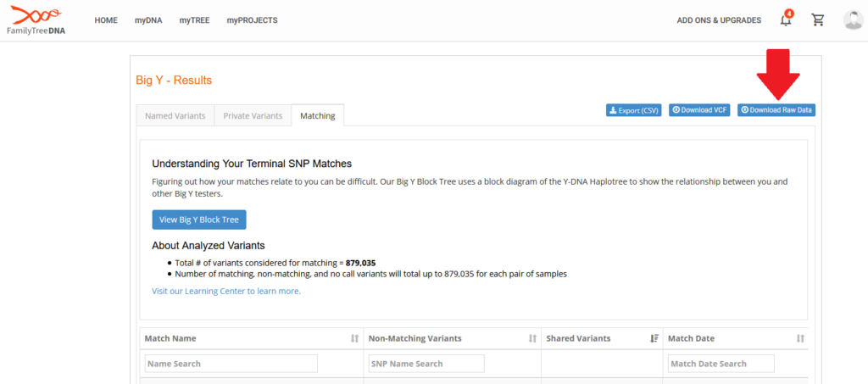Click the FamilyTreeDNA logo
The height and width of the screenshot is (384, 868).
click(x=36, y=20)
